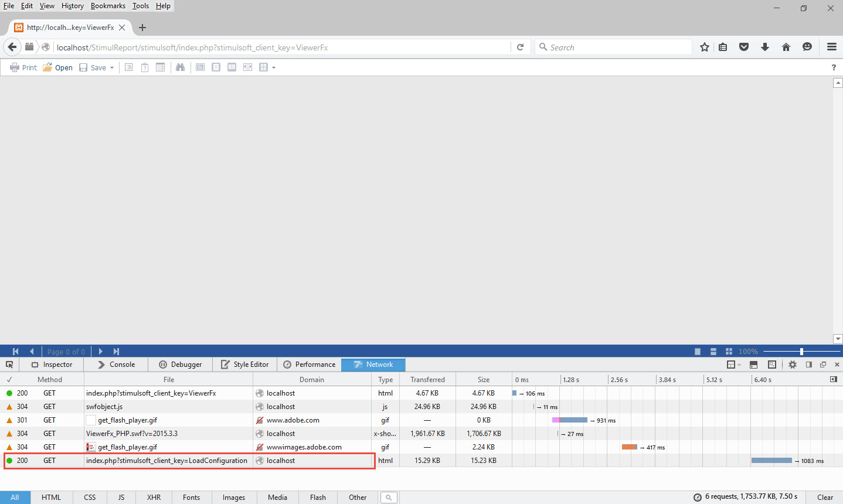The image size is (843, 504).
Task: Save the report from viewer toolbar
Action: pyautogui.click(x=93, y=67)
